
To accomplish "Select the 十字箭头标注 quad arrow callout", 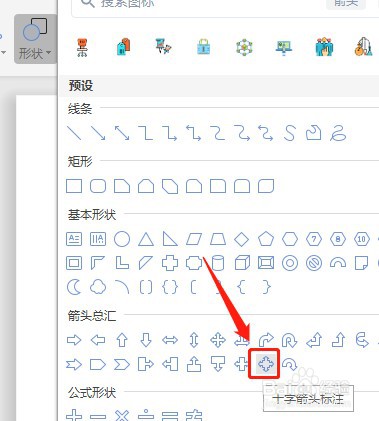I will [x=266, y=364].
